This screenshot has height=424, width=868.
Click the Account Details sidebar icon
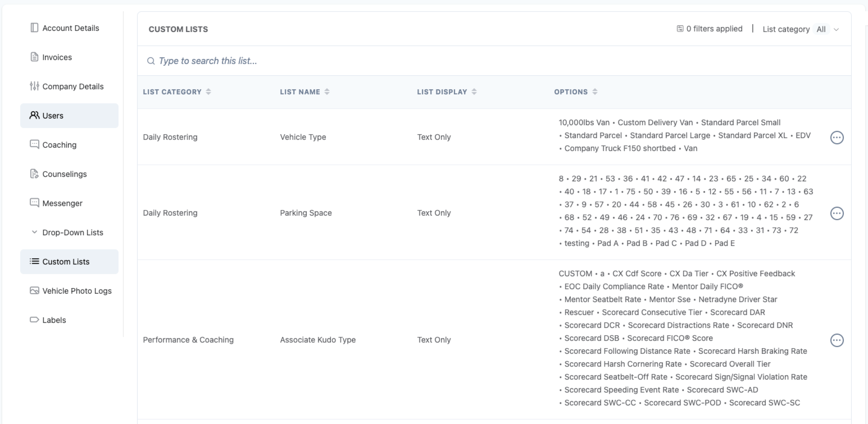pos(34,28)
